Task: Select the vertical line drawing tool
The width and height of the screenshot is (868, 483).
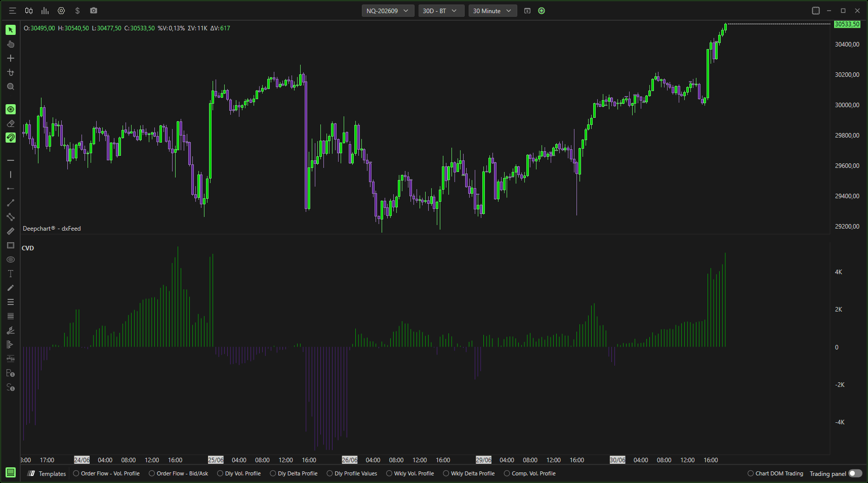Action: 11,174
